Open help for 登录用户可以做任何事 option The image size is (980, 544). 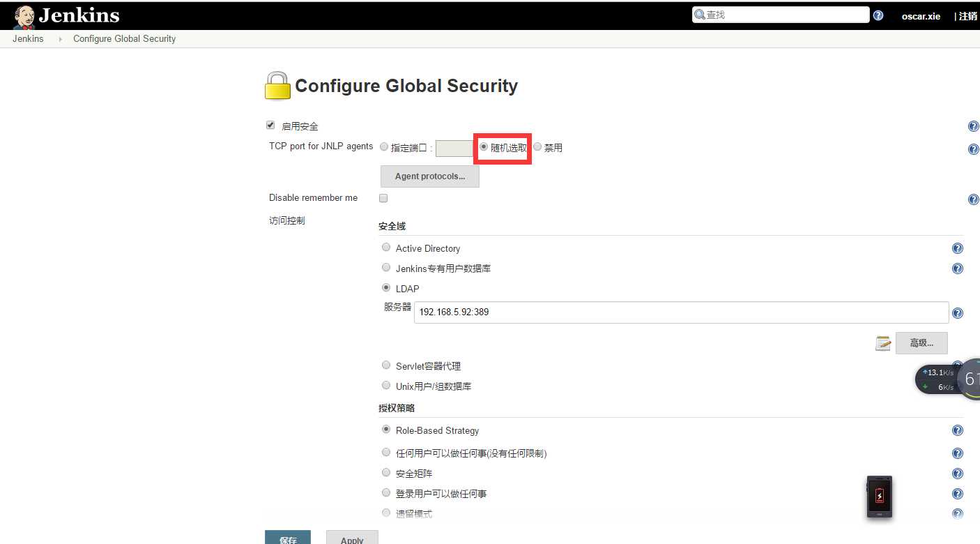[x=958, y=494]
